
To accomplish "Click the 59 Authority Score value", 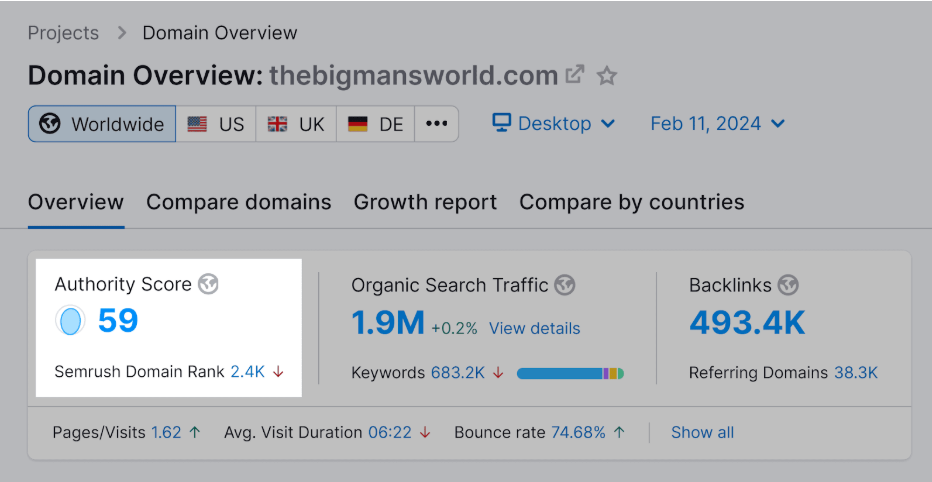I will click(118, 320).
